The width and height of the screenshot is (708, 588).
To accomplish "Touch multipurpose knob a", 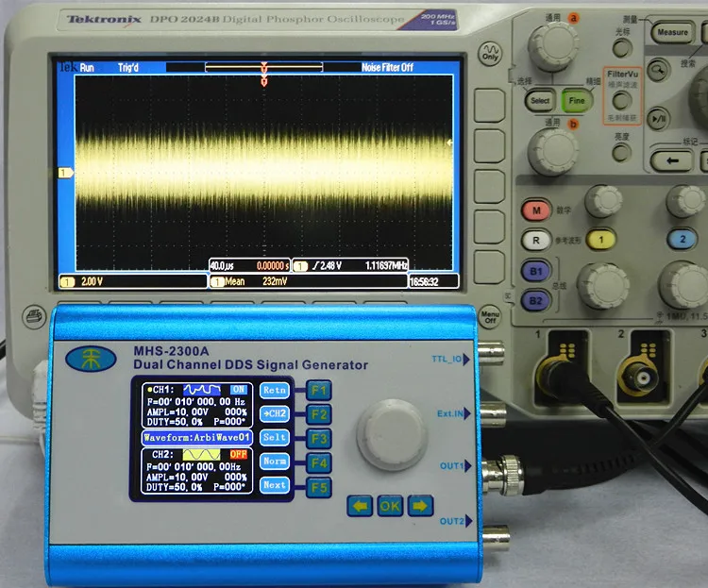I will [x=553, y=47].
